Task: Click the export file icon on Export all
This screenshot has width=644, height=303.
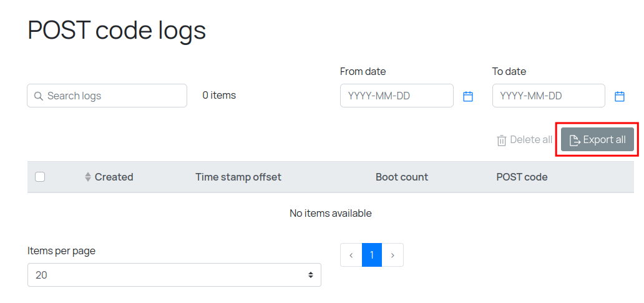Action: pyautogui.click(x=575, y=141)
